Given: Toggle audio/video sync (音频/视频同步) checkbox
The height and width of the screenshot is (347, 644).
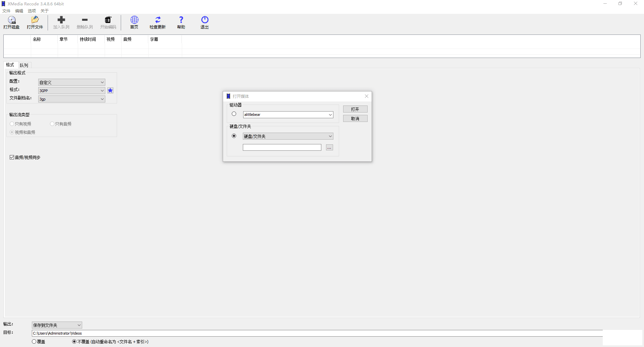Looking at the screenshot, I should [12, 157].
